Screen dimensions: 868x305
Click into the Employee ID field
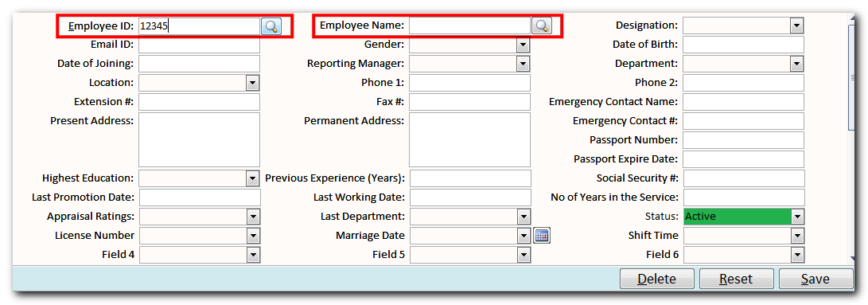tap(199, 26)
